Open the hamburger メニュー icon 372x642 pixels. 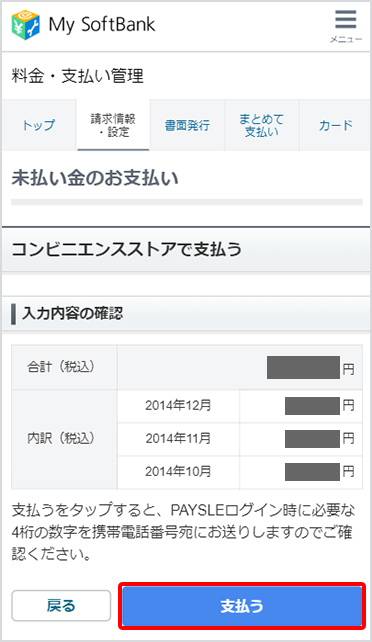(346, 26)
